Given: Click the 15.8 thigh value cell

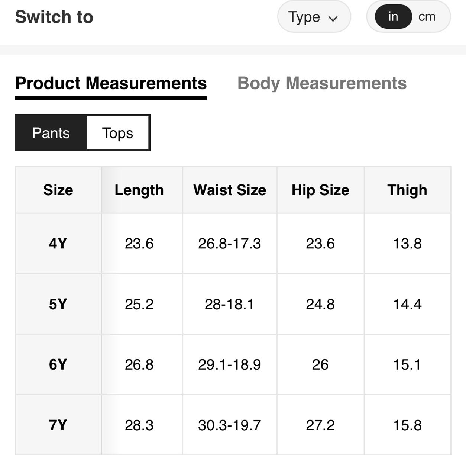Looking at the screenshot, I should pos(407,425).
